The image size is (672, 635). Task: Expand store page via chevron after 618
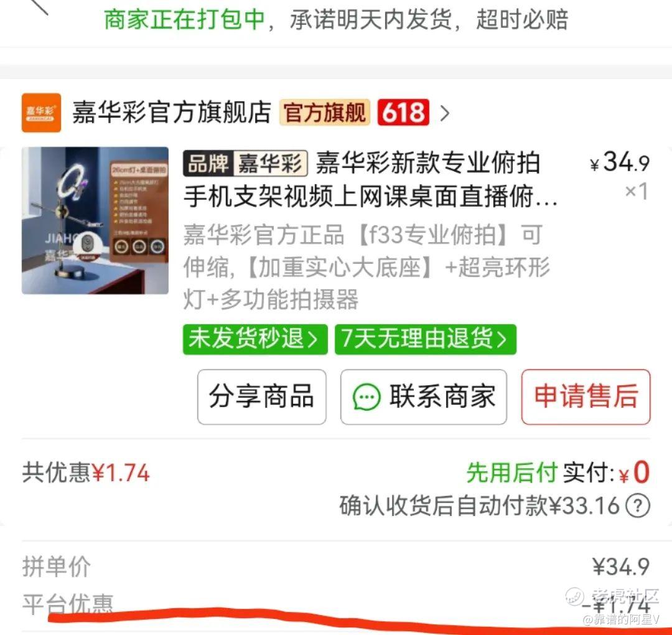pyautogui.click(x=445, y=113)
